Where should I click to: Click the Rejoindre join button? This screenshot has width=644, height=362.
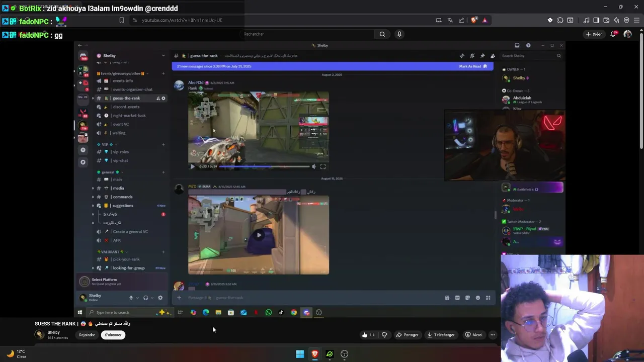[87, 335]
